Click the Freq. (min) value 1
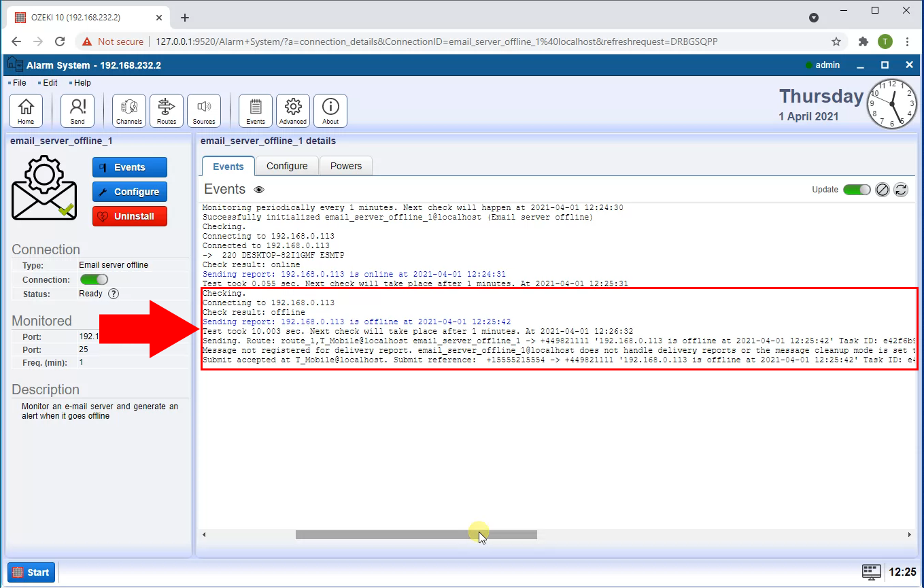The width and height of the screenshot is (924, 588). click(x=82, y=362)
